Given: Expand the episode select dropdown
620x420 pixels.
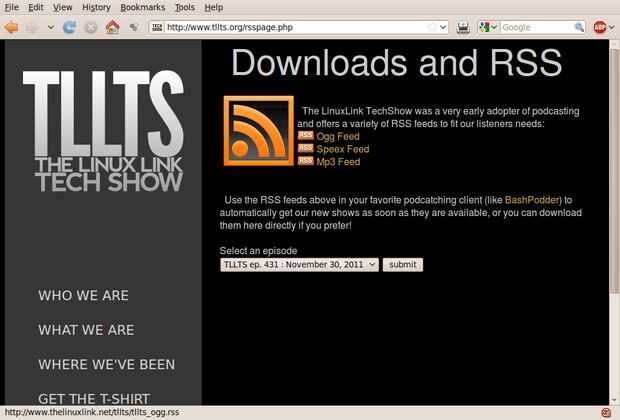Looking at the screenshot, I should [299, 265].
